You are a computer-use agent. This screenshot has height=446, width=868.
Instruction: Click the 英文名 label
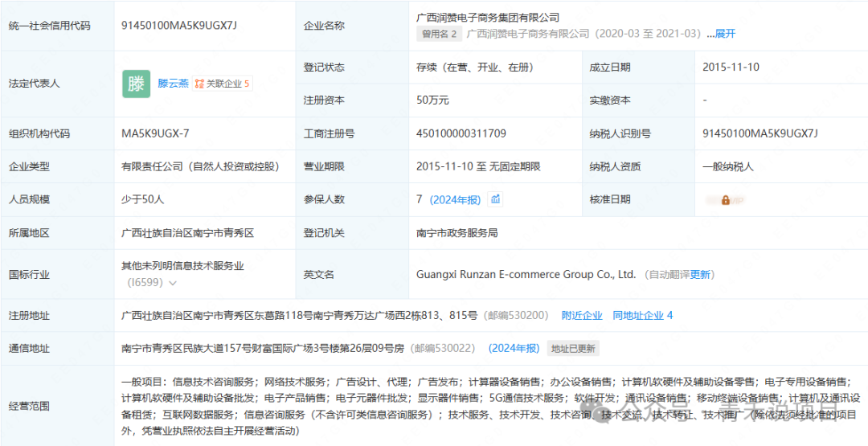point(319,275)
